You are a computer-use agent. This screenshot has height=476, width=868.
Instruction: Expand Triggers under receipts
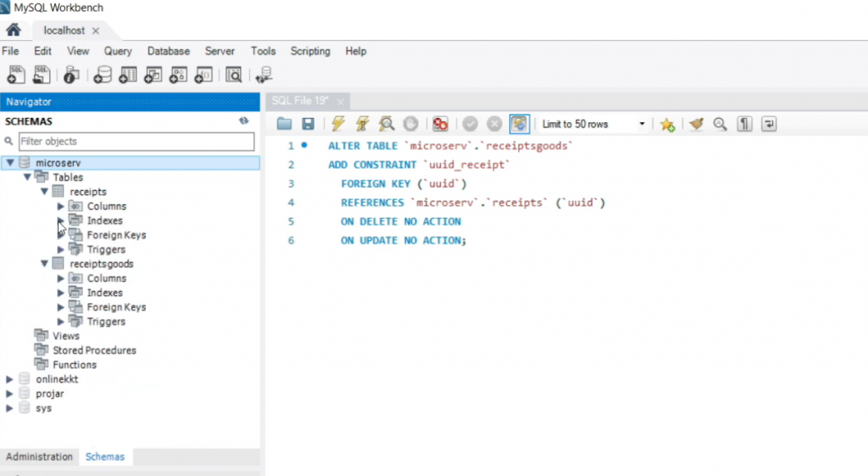(61, 249)
